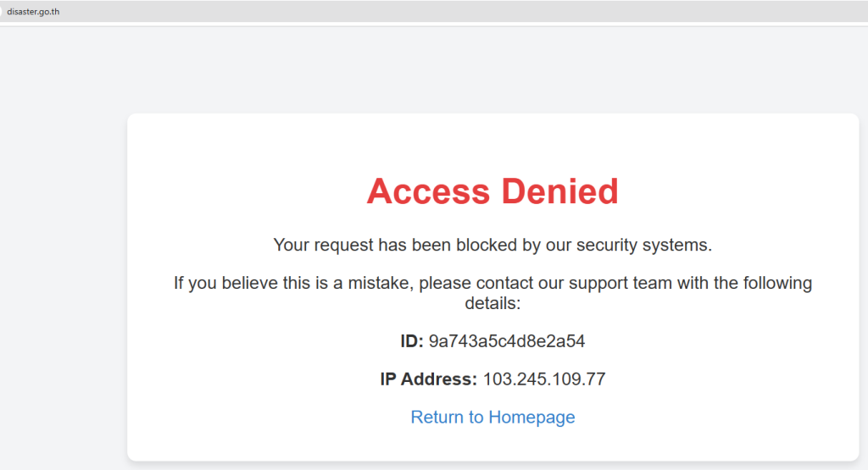868x470 pixels.
Task: Click the word Access in the red heading
Action: (x=428, y=191)
